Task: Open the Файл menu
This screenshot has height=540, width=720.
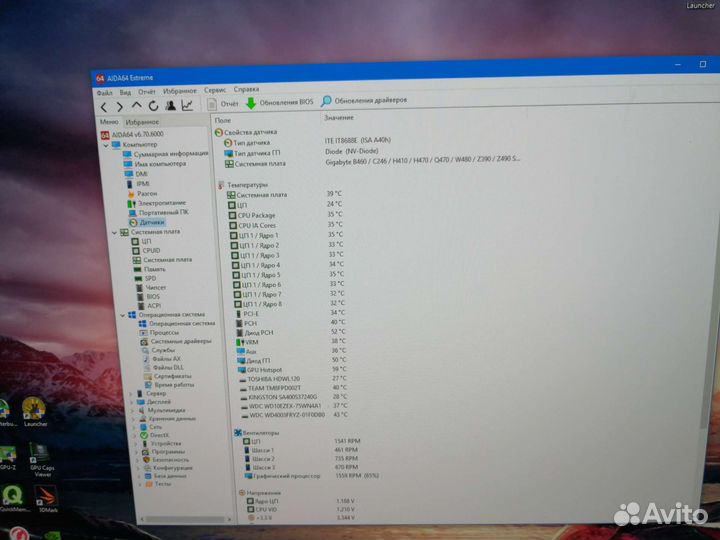Action: (104, 93)
